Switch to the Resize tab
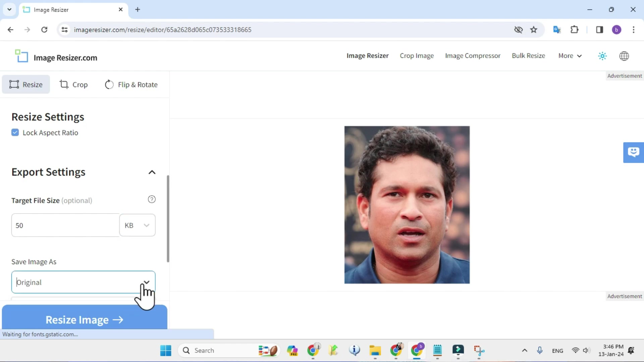The image size is (644, 362). pyautogui.click(x=26, y=84)
